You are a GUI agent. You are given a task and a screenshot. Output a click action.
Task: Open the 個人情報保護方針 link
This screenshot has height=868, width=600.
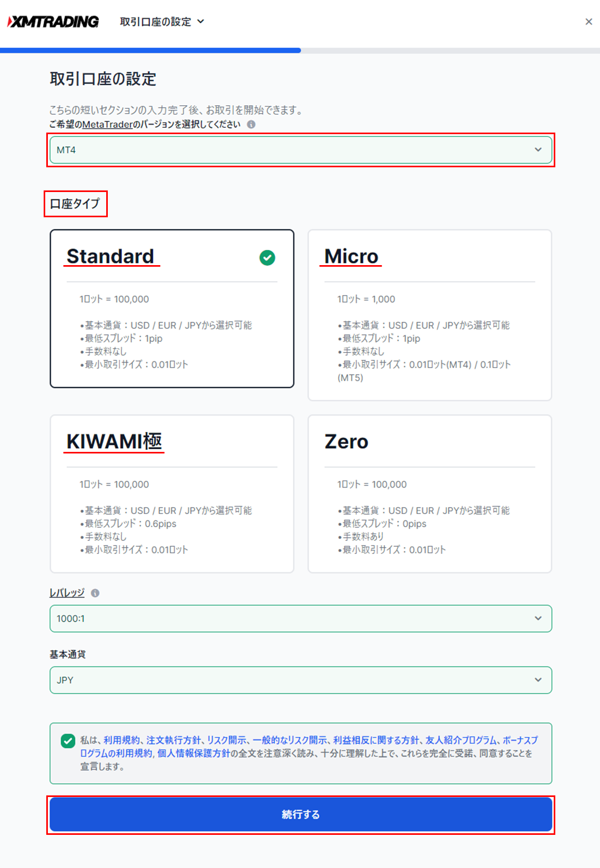tap(194, 753)
